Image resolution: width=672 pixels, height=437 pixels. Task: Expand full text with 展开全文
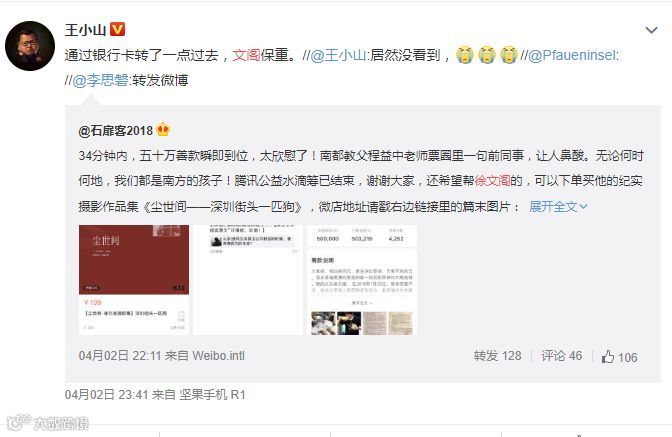click(558, 207)
